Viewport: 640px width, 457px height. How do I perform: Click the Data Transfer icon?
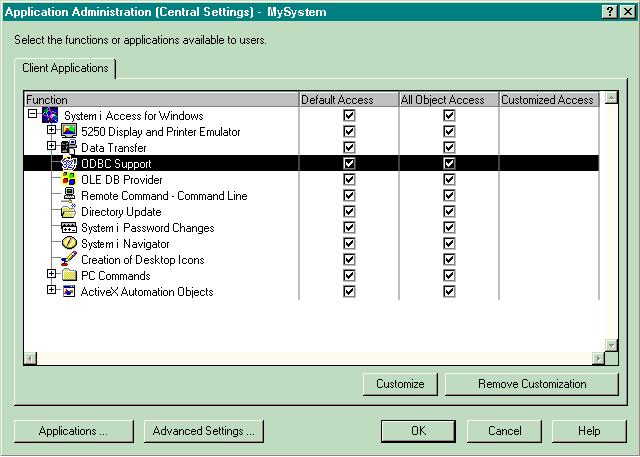(x=69, y=147)
